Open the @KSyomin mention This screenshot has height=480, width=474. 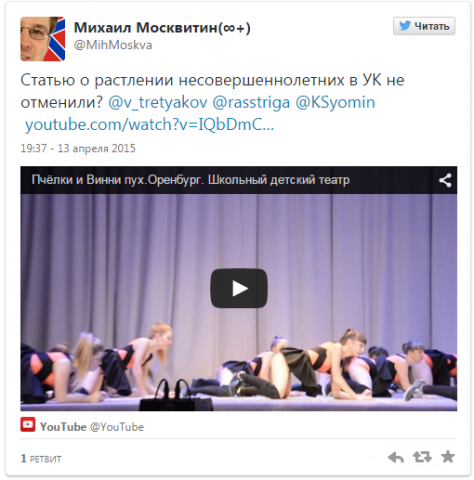pos(335,103)
